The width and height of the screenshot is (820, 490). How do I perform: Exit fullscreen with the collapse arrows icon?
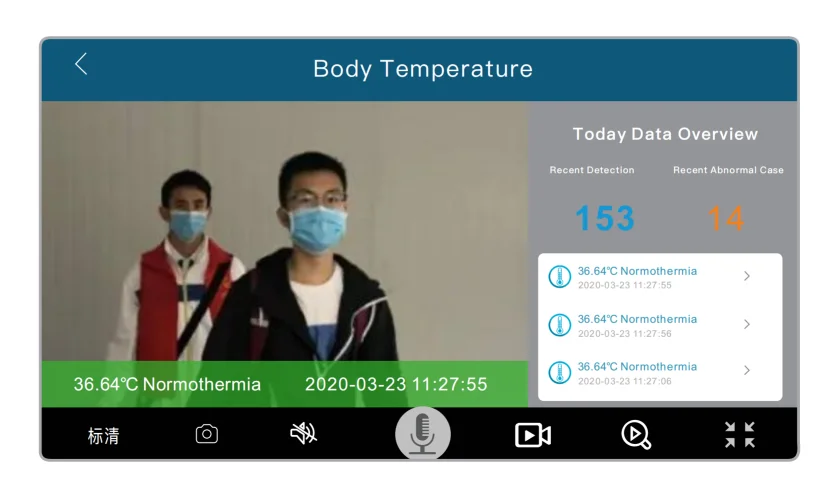coord(739,435)
